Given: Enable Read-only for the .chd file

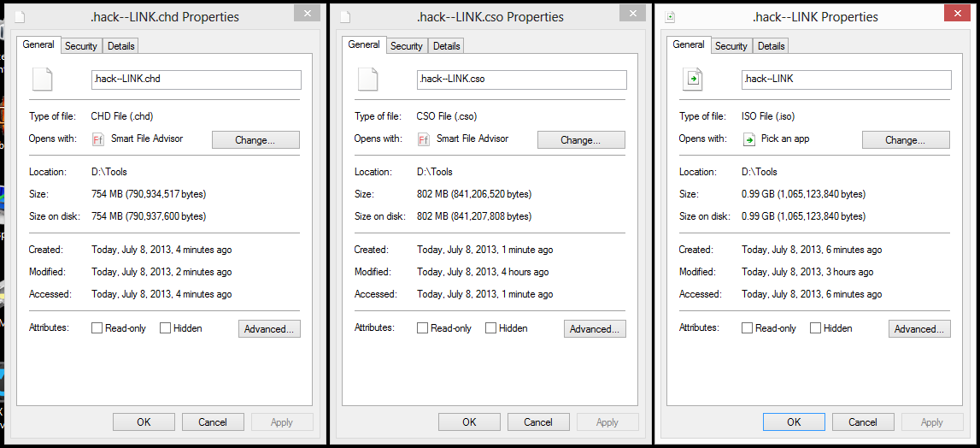Looking at the screenshot, I should tap(97, 328).
